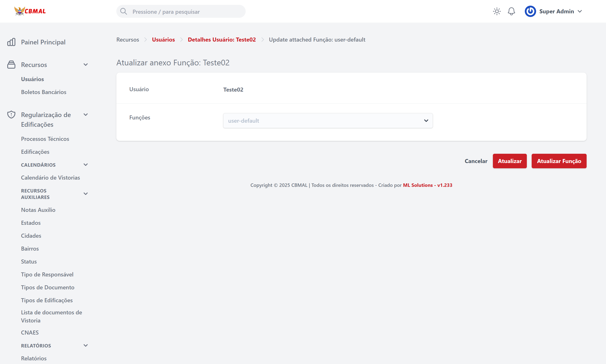
Task: Click the Regularização shield icon
Action: [x=11, y=115]
